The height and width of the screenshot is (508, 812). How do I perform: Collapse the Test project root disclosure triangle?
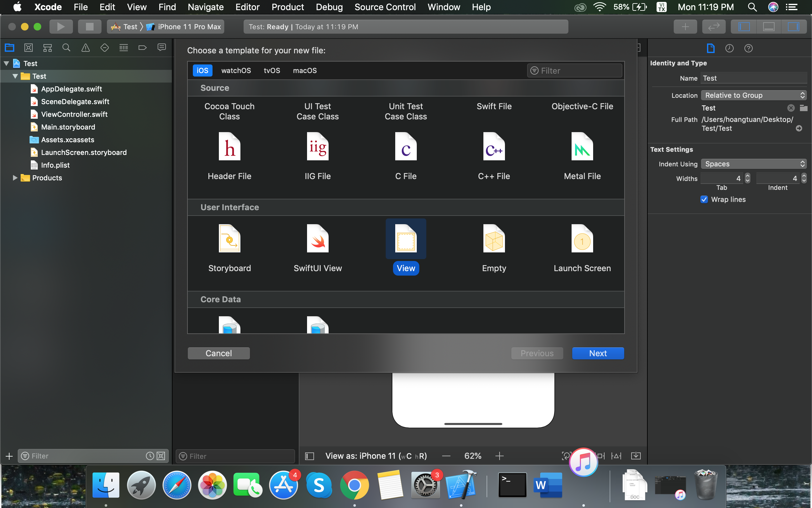pyautogui.click(x=6, y=63)
